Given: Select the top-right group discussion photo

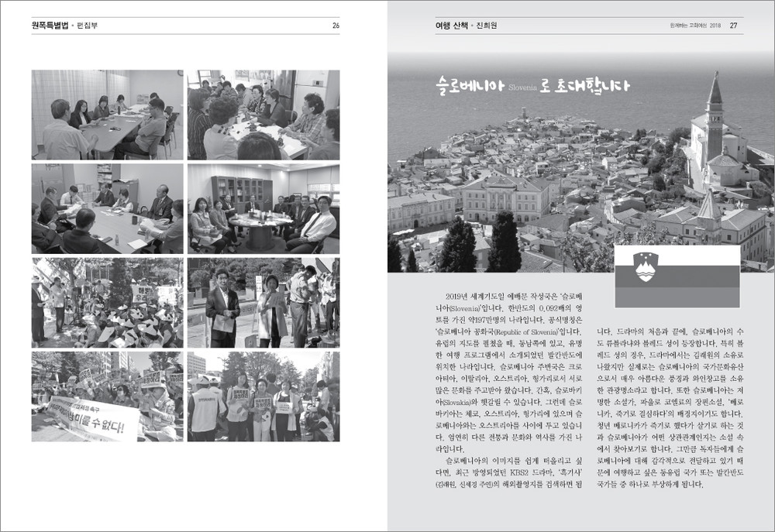Looking at the screenshot, I should coord(263,115).
